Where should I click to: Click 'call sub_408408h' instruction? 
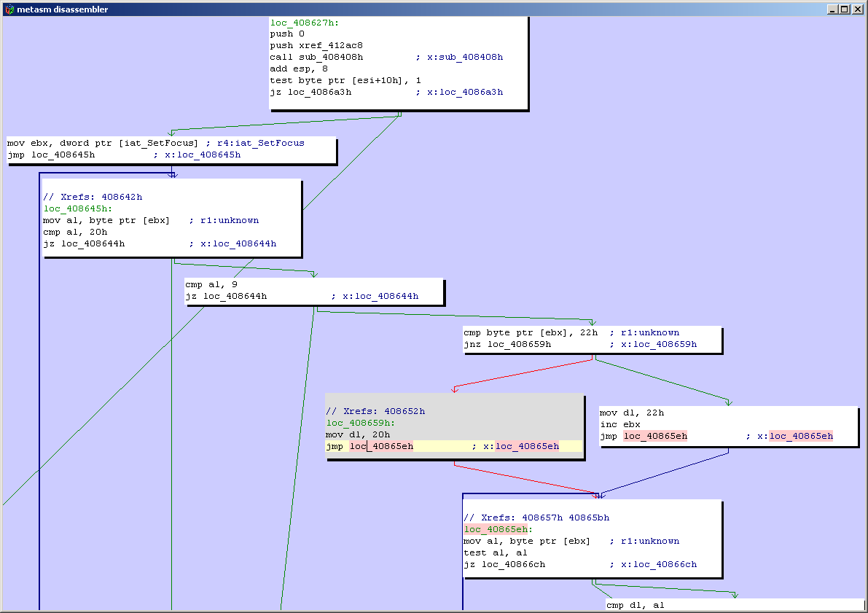[316, 57]
